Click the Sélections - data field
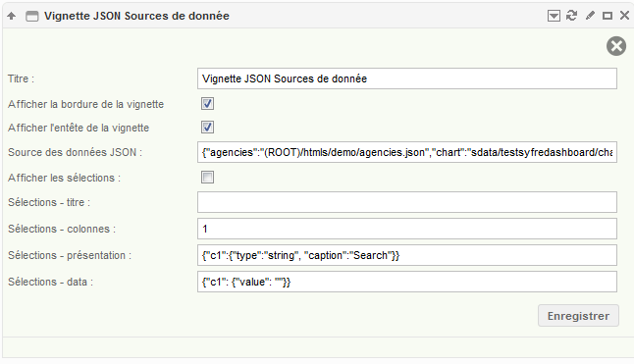 coord(407,282)
